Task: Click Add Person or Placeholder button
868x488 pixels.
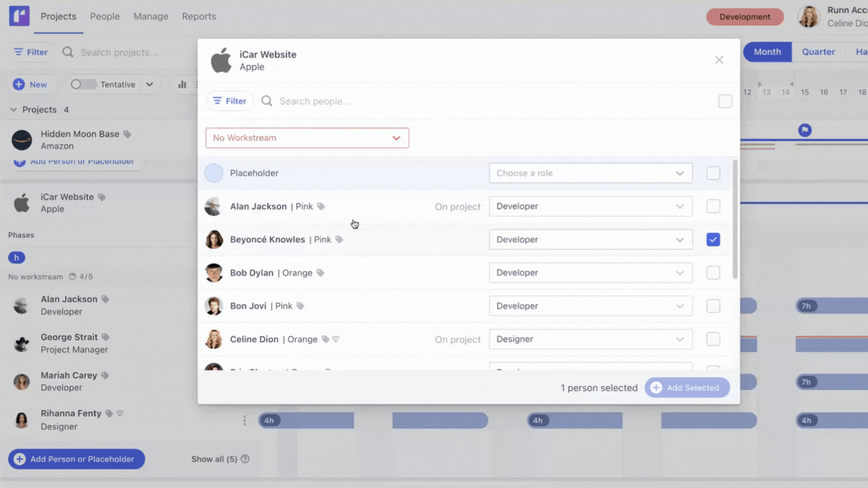Action: 76,459
